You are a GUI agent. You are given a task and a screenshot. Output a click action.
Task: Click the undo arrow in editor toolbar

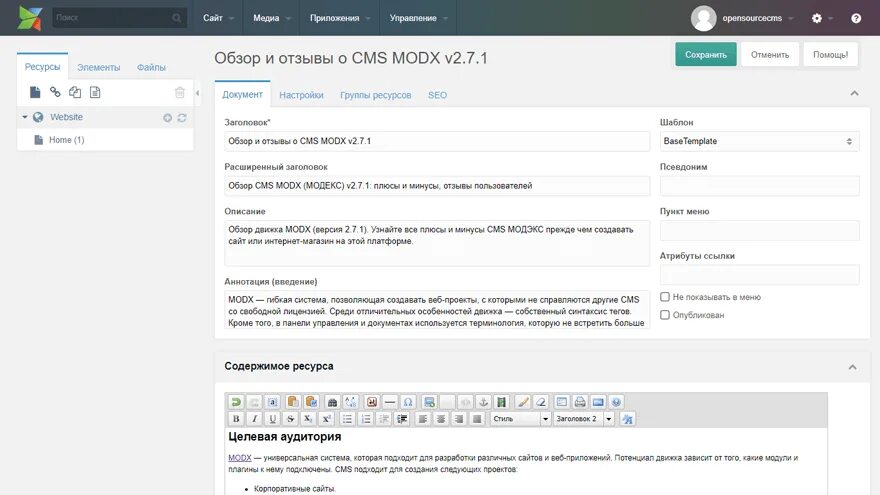tap(236, 402)
